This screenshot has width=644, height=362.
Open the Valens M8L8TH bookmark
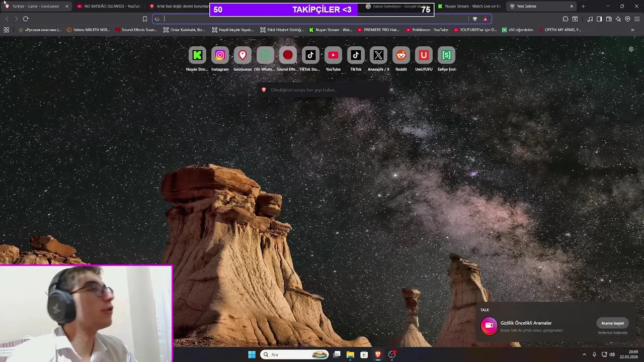pyautogui.click(x=89, y=30)
